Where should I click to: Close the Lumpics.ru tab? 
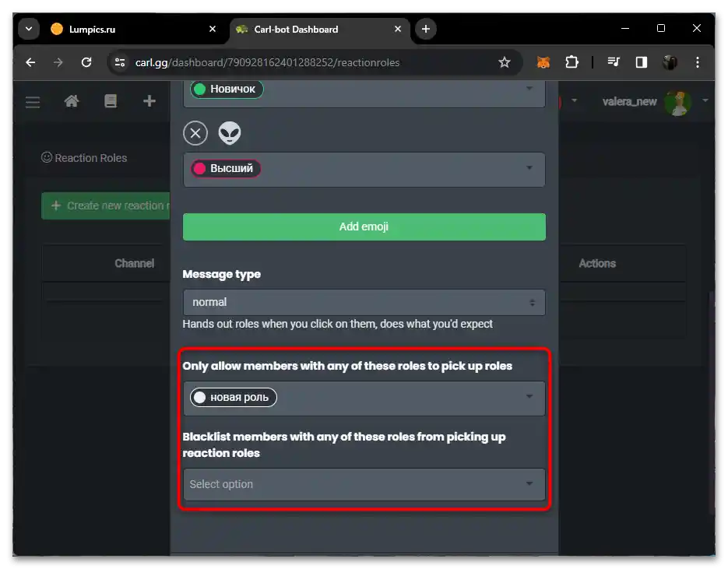(x=213, y=29)
